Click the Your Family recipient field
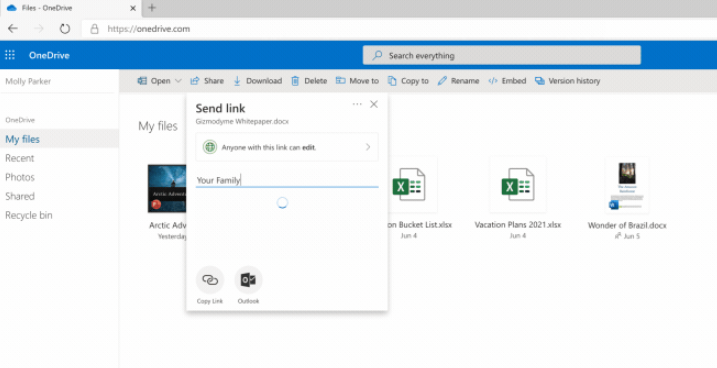717x368 pixels. (x=287, y=180)
